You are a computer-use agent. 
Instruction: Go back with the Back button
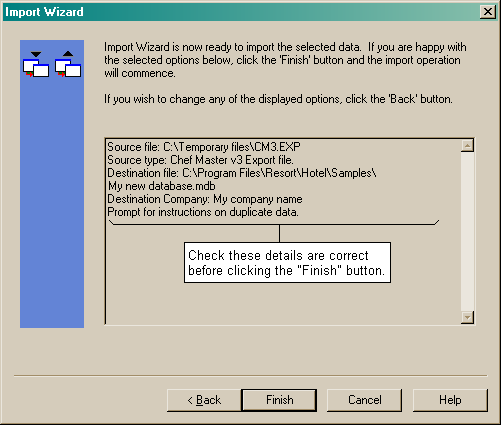[204, 400]
